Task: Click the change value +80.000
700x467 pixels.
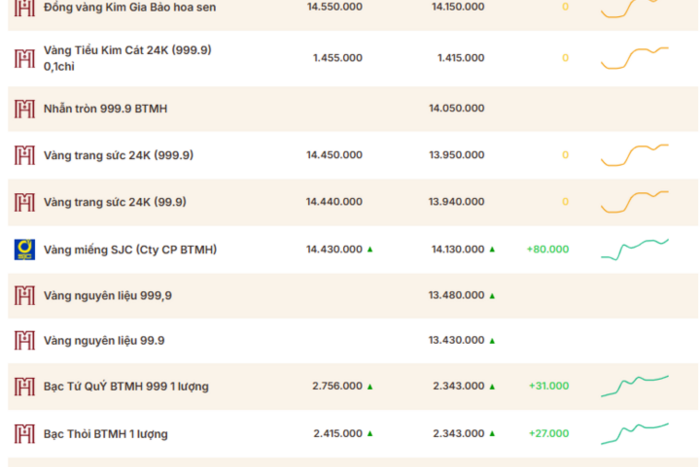Action: click(548, 249)
